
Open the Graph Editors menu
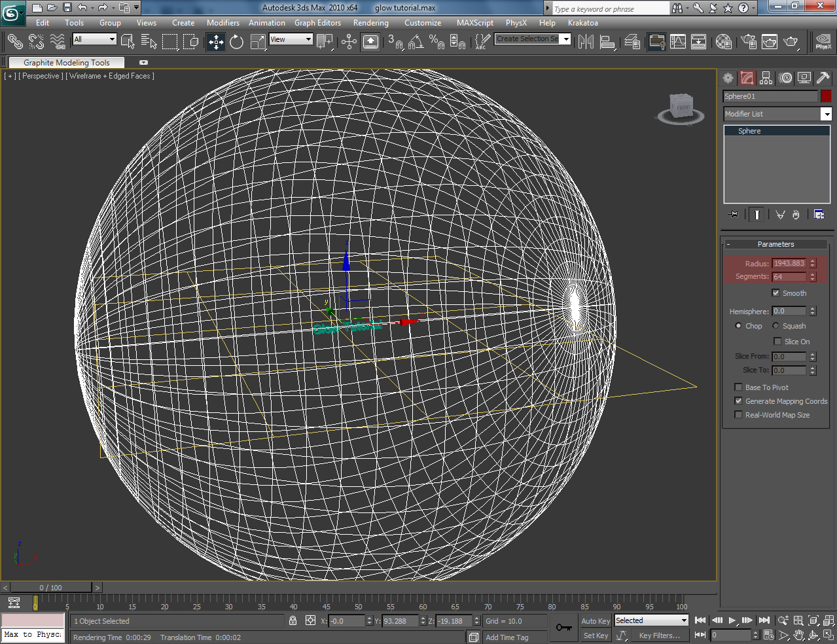pos(317,23)
